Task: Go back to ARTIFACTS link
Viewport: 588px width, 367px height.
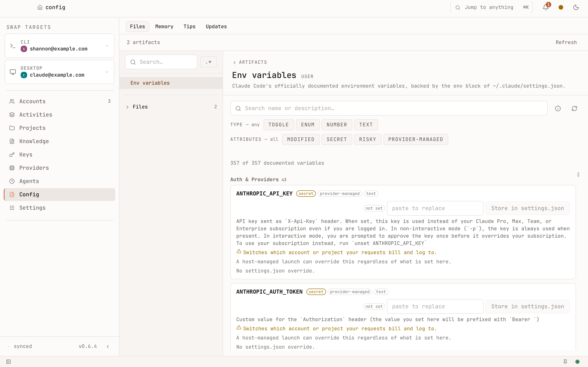Action: (x=250, y=62)
